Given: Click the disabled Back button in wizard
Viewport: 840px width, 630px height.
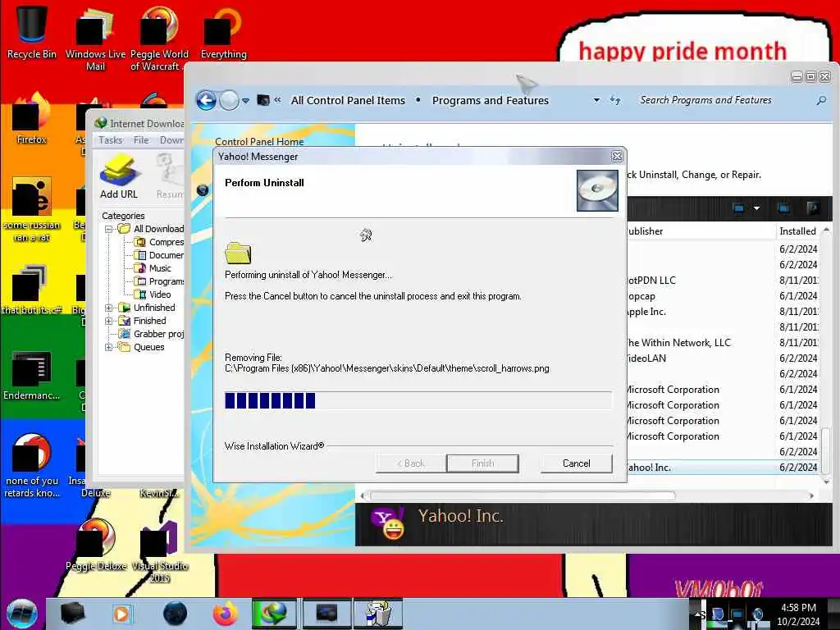Looking at the screenshot, I should [x=411, y=463].
